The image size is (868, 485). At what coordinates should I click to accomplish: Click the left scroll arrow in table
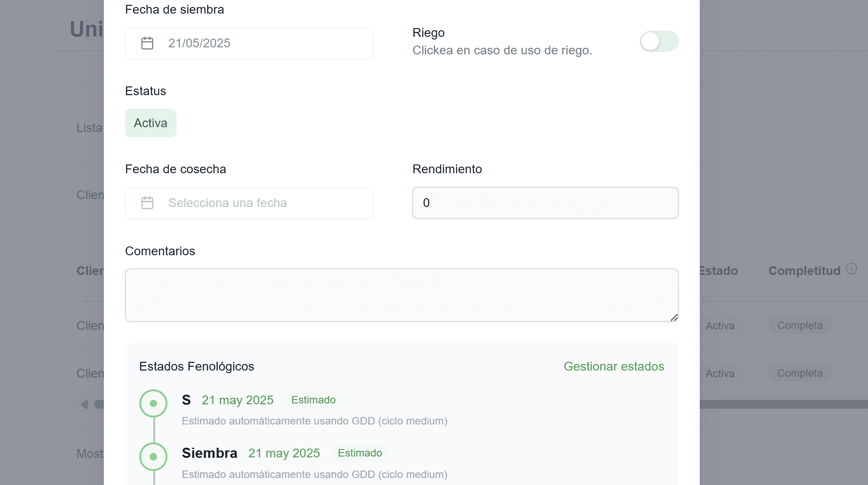click(x=85, y=404)
